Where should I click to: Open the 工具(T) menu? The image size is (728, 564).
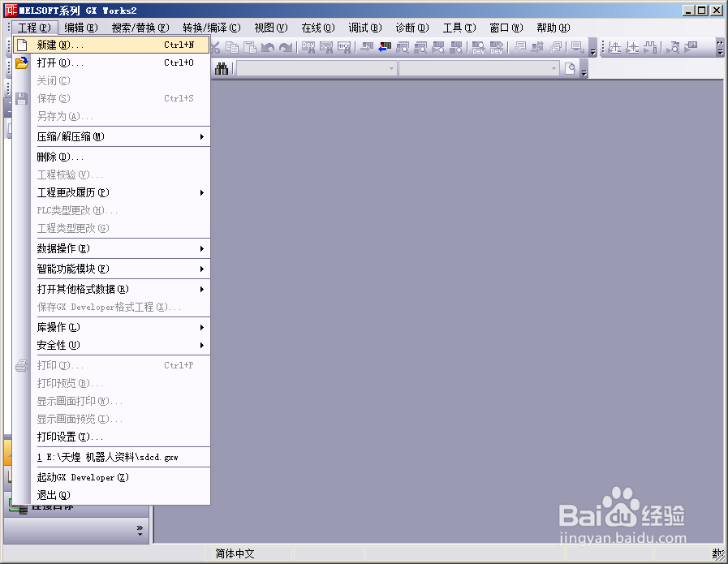point(459,28)
